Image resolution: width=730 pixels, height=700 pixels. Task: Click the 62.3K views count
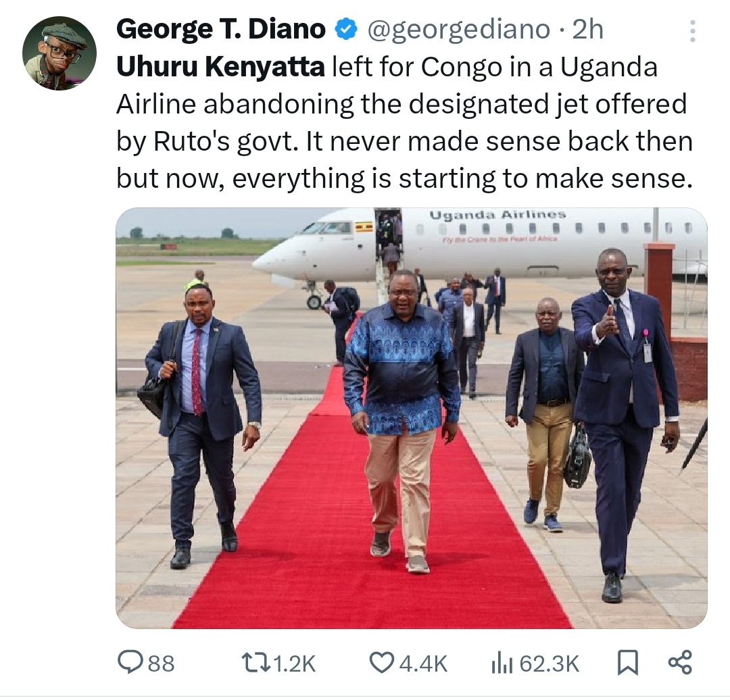tap(550, 664)
